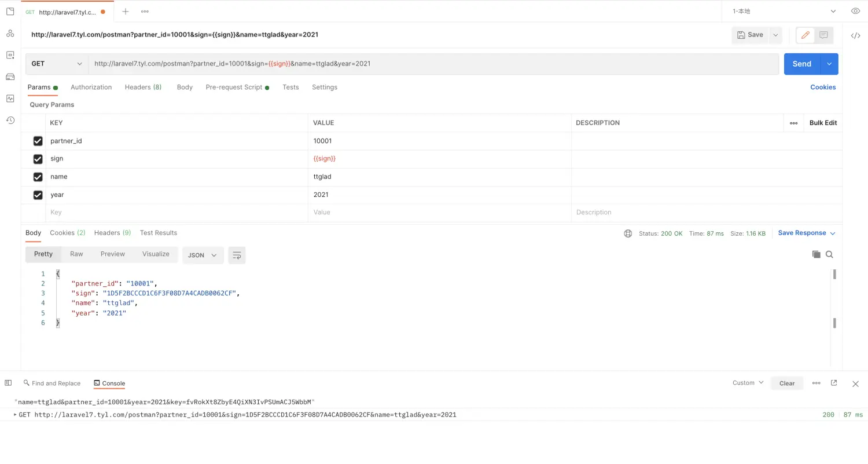
Task: Click the network globe icon in response bar
Action: pyautogui.click(x=628, y=233)
